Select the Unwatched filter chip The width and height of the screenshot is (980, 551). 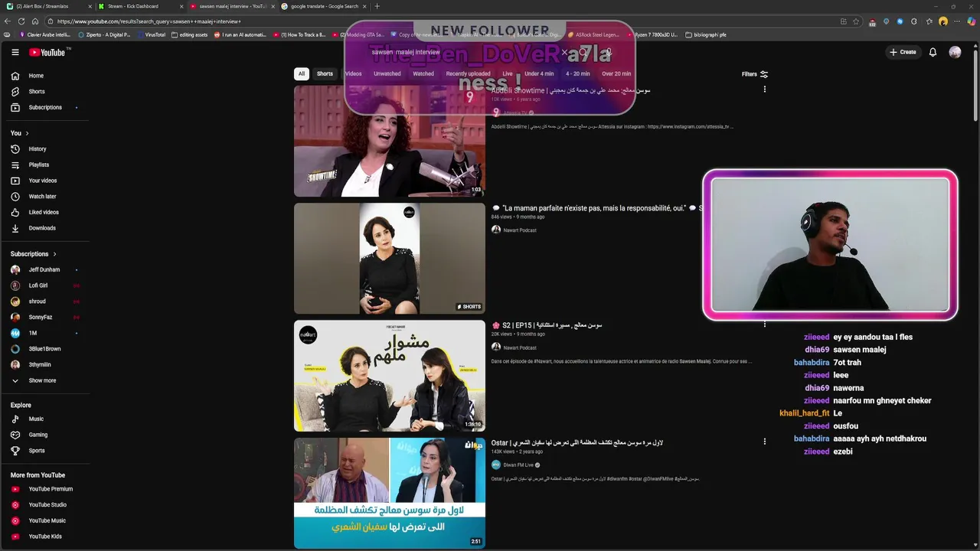click(387, 74)
